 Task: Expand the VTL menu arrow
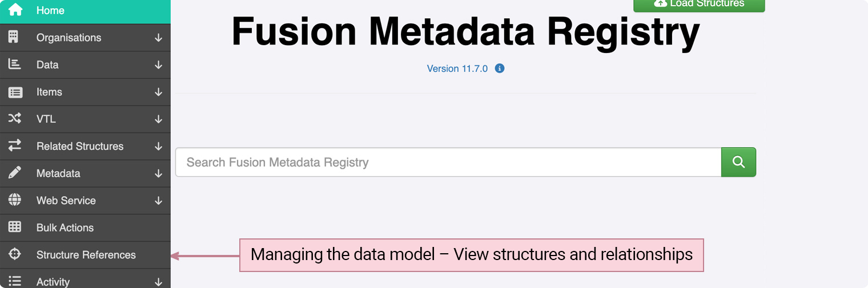coord(159,119)
